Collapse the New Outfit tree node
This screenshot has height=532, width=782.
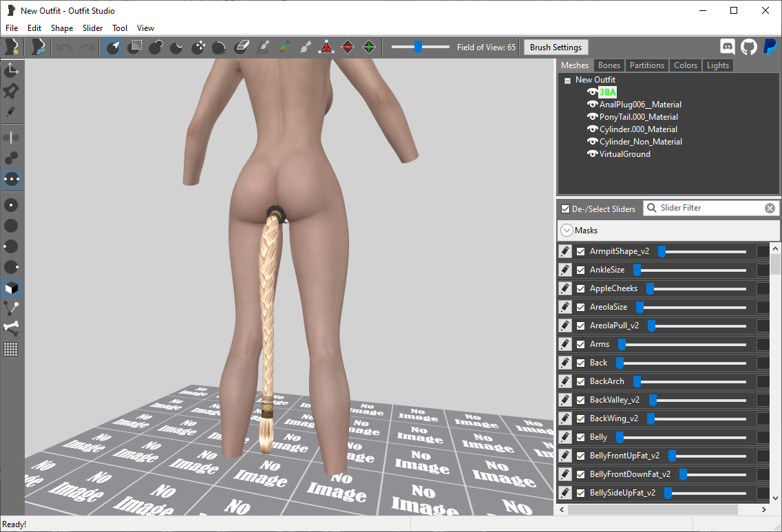tap(567, 81)
